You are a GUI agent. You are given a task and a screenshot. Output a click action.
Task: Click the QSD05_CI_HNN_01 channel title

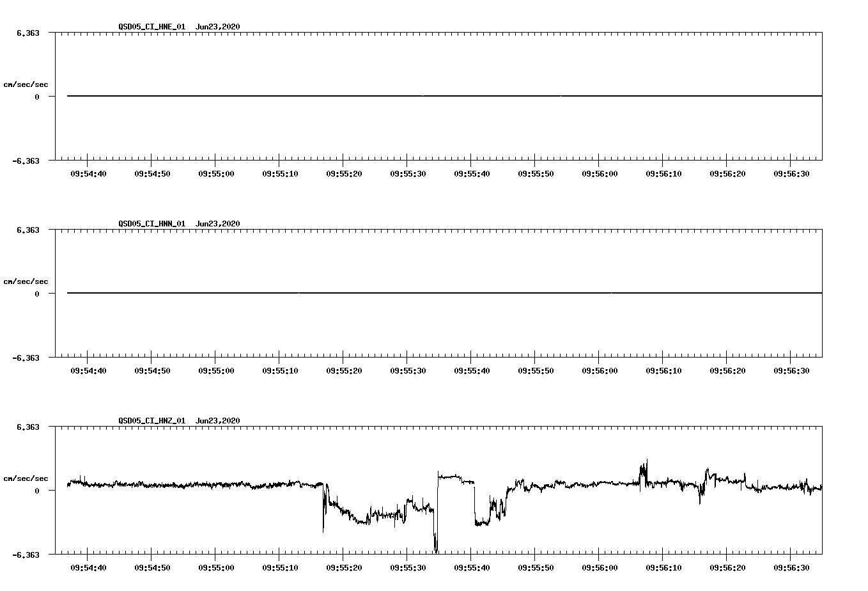pos(152,224)
